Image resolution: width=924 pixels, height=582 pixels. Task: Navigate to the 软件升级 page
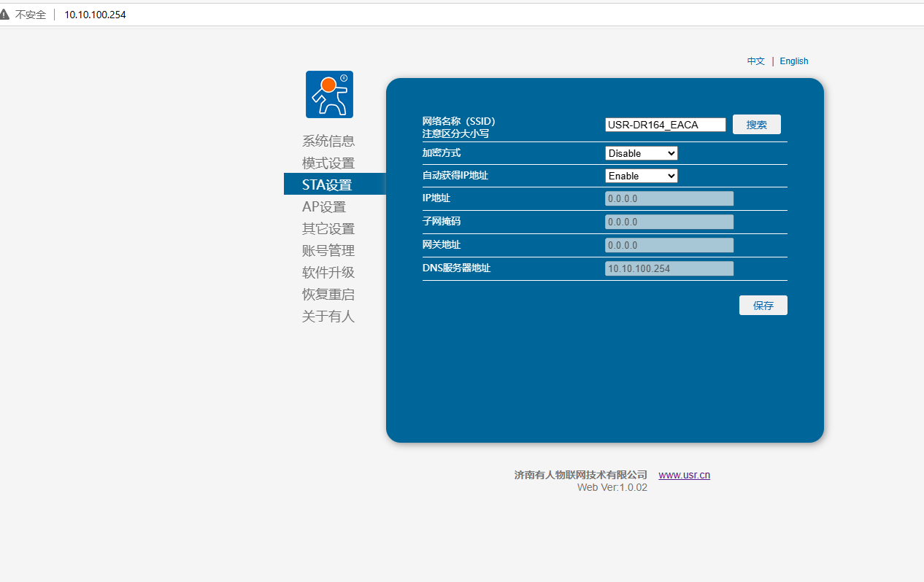pos(328,273)
